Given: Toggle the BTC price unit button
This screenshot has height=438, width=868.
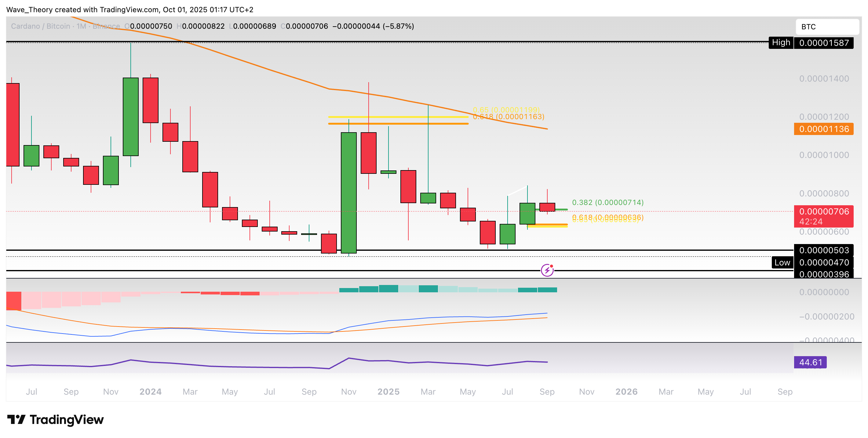Looking at the screenshot, I should (828, 27).
